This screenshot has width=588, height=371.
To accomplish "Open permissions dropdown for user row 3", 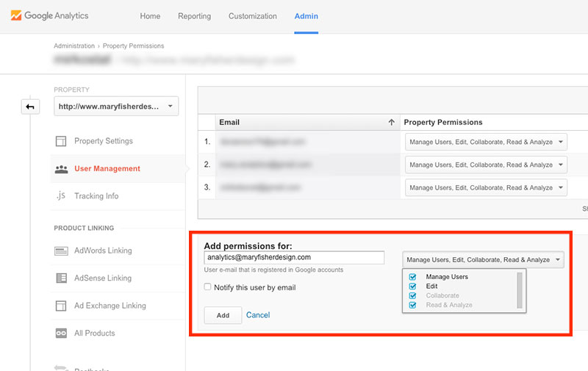I will (x=486, y=188).
